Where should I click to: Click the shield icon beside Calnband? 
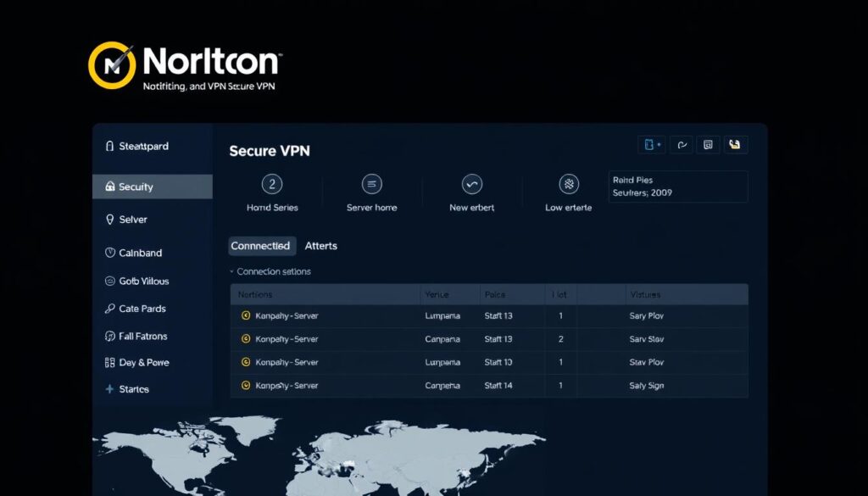109,253
